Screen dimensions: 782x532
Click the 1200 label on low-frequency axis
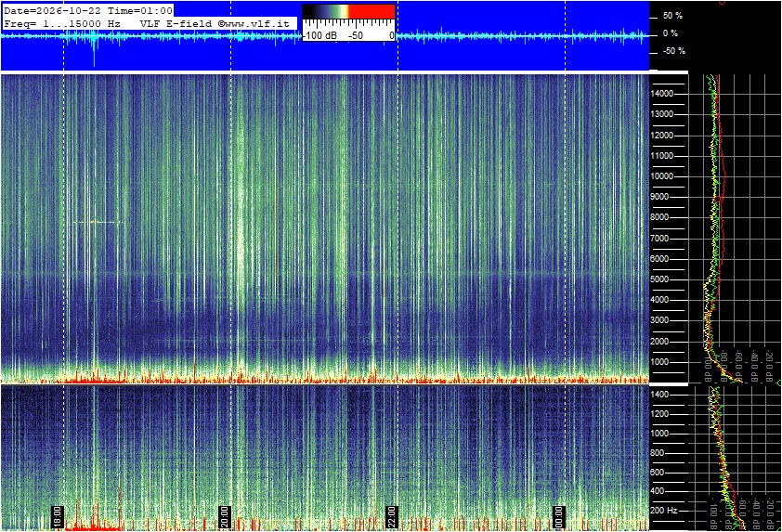click(659, 414)
